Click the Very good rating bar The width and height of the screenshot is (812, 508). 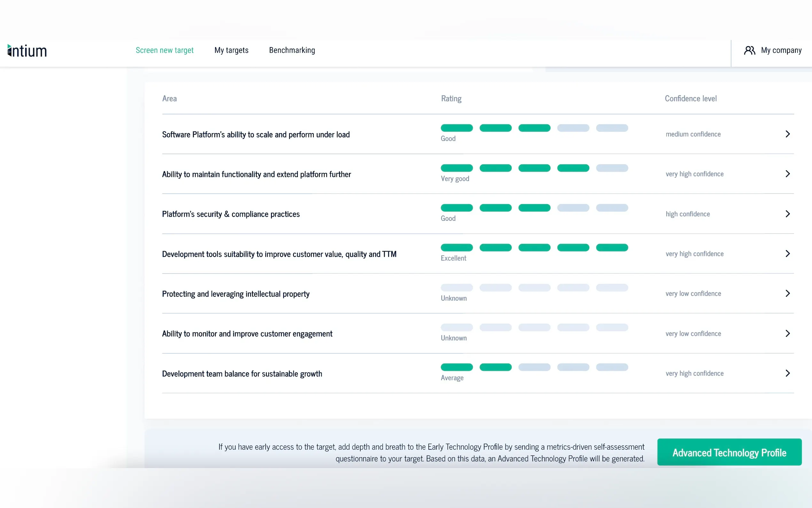click(534, 168)
